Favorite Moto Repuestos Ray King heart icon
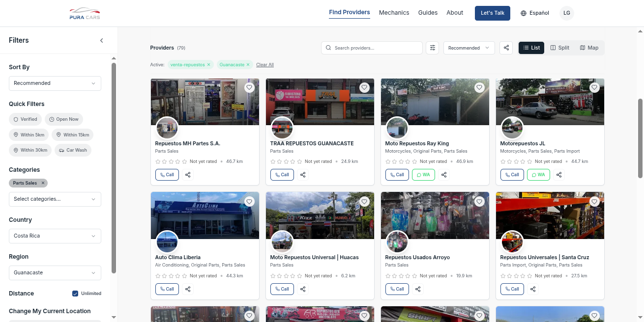 pos(479,87)
